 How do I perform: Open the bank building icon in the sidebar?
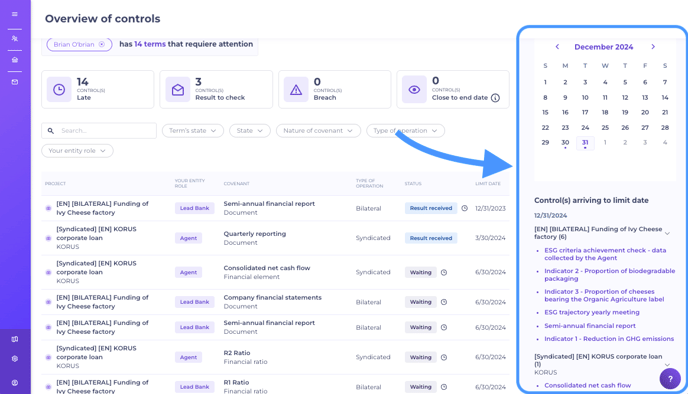click(14, 60)
